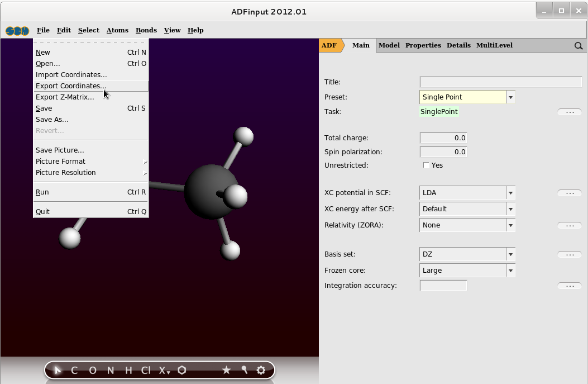This screenshot has width=588, height=384.
Task: Open the XC potential in SCF dropdown
Action: coord(510,193)
